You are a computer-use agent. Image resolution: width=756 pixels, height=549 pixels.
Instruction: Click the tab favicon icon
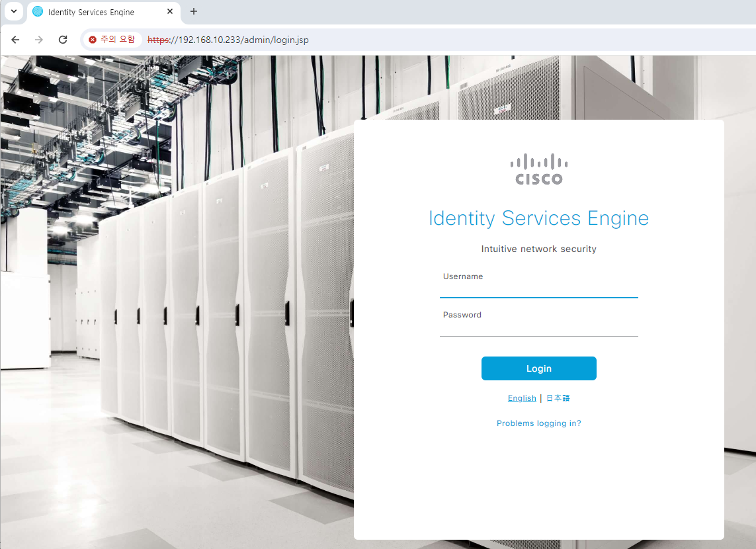click(38, 11)
